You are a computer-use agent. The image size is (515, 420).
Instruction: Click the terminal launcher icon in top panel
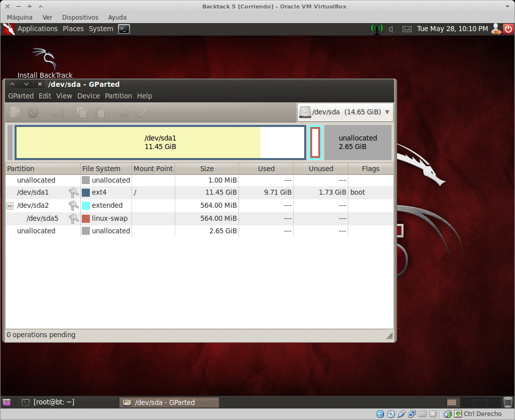123,29
